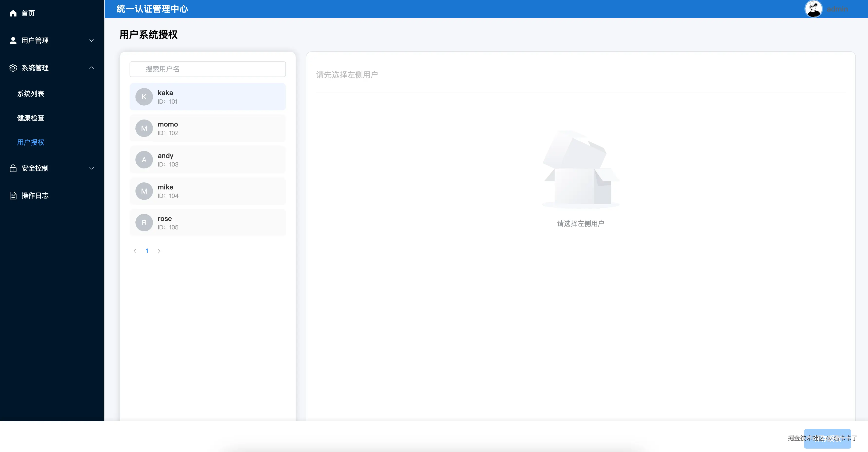
Task: Open the 系统列表 submenu item
Action: point(31,94)
